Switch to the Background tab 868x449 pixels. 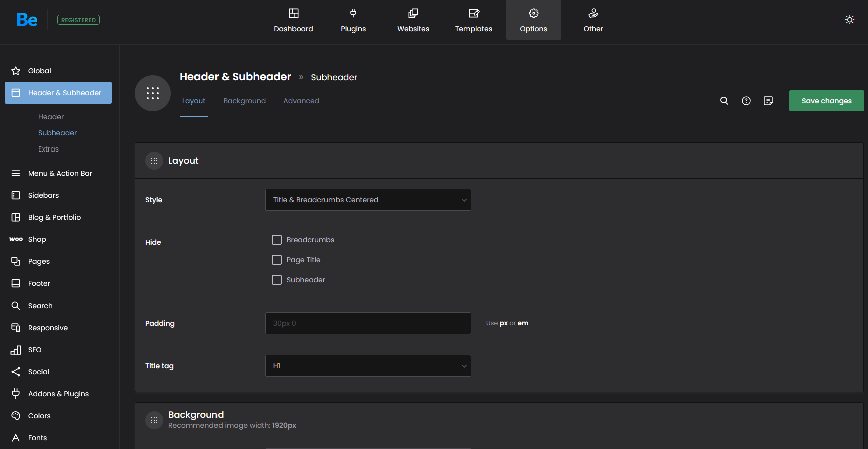[x=244, y=101]
